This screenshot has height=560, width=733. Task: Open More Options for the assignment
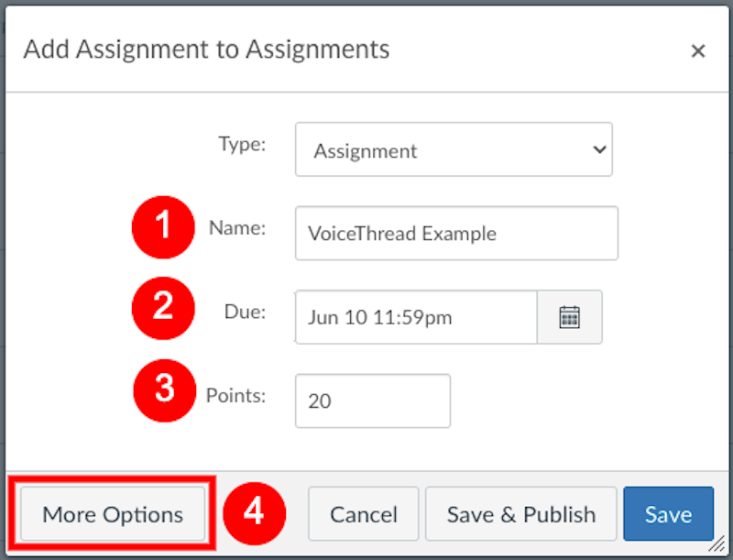click(113, 514)
